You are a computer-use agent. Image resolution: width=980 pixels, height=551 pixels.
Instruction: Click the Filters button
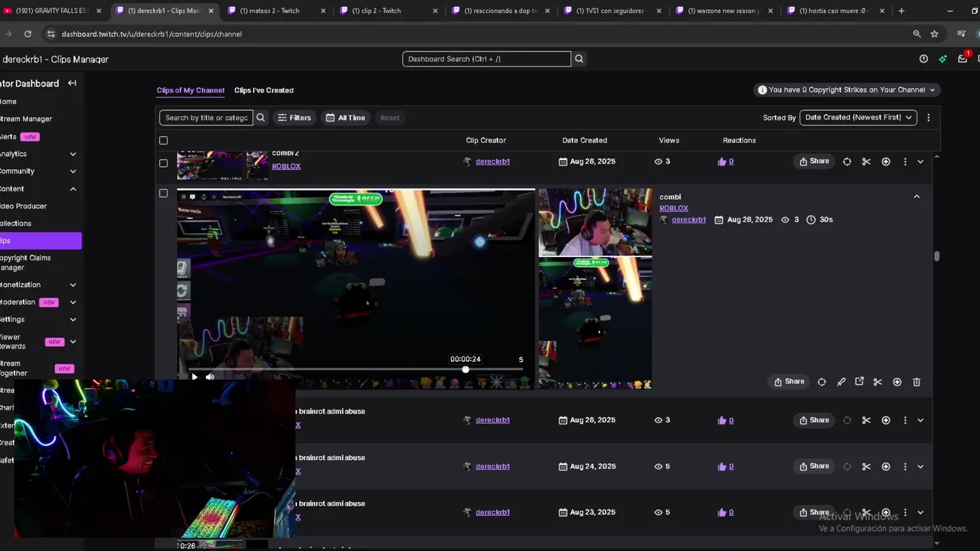294,118
